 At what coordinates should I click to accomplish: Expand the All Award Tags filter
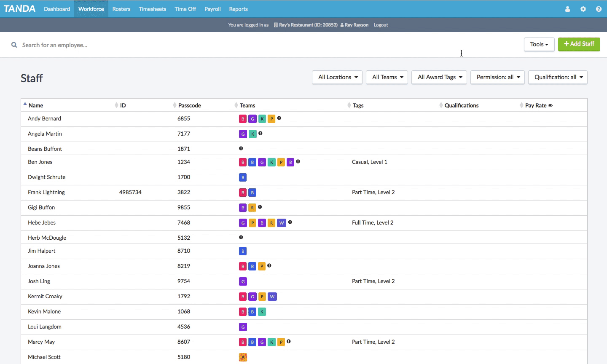tap(439, 77)
